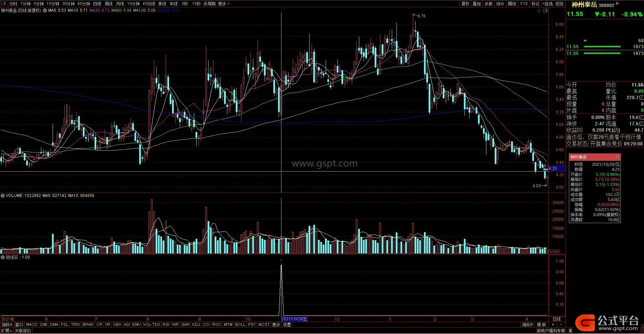Click the diamond icon above price axis
This screenshot has width=644, height=334.
[x=539, y=10]
